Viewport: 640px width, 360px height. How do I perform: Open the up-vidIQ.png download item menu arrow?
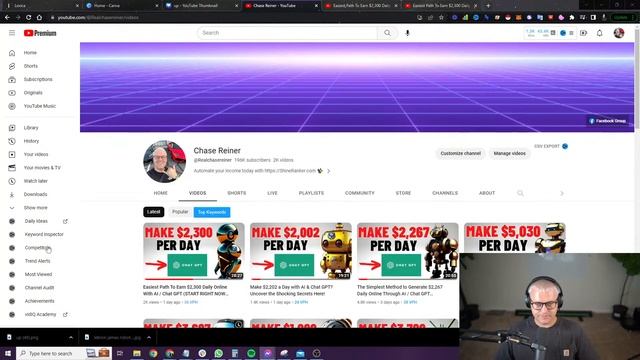click(71, 338)
